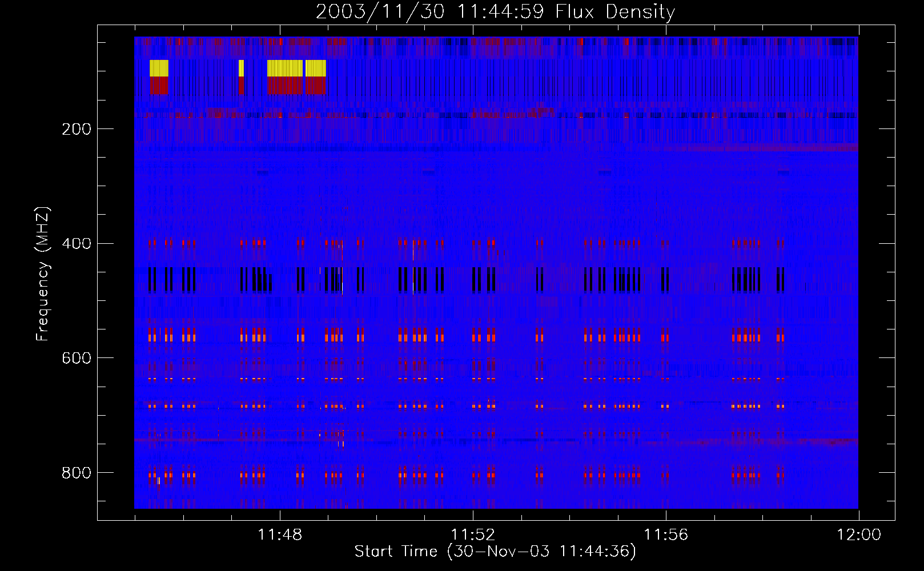Click the plot title '2003/11/30 11:44:59 Flux Density'
Screen dimensions: 924x571
point(496,11)
